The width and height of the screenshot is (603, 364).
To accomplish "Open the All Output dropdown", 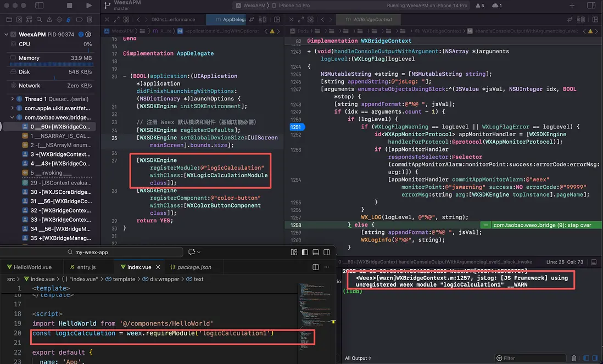I will 358,358.
